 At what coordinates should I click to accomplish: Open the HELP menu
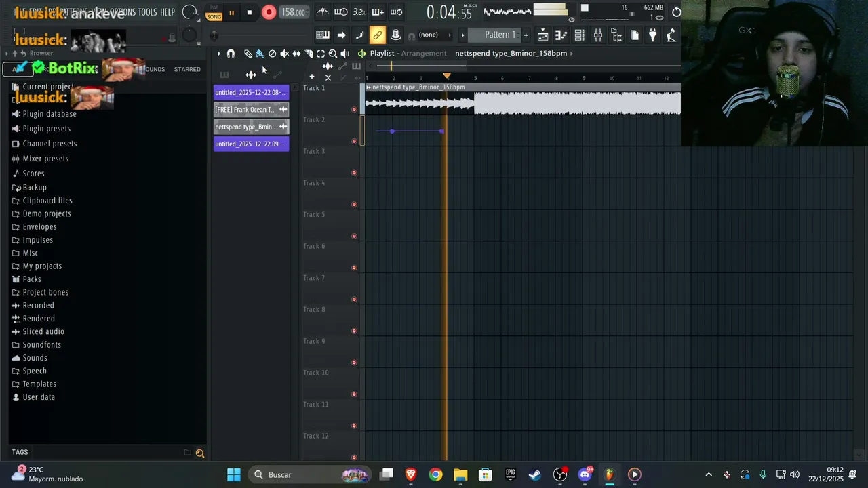[167, 12]
